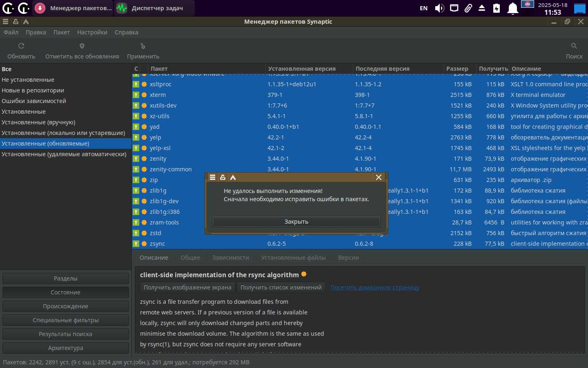Screen dimensions: 588x368
Task: Open the Правка menu
Action: [36, 32]
